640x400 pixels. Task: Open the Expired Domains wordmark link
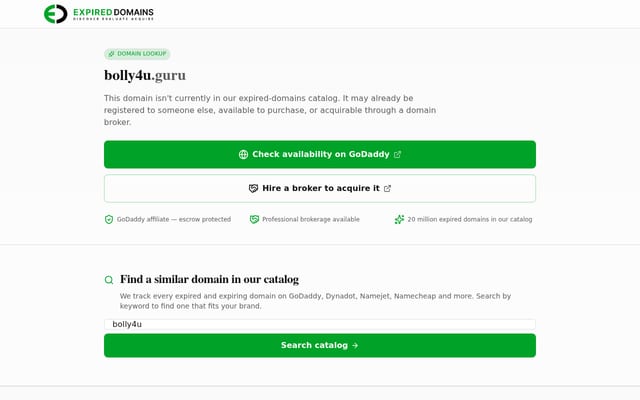click(x=113, y=14)
